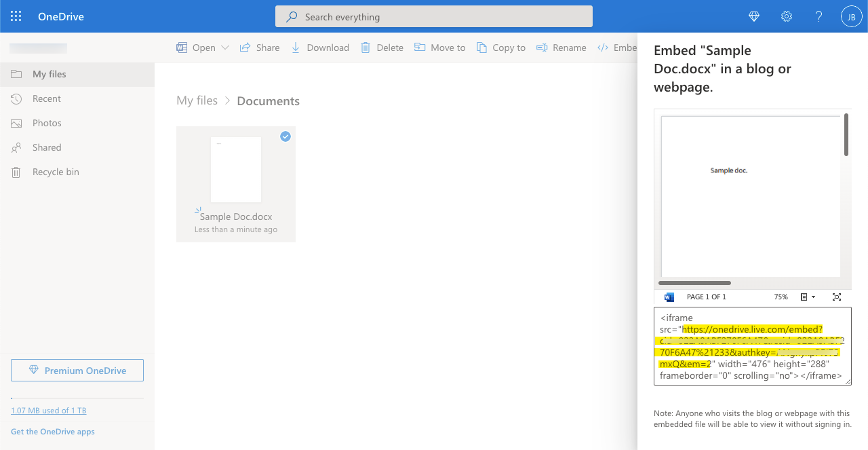Click Copy to in the command bar
This screenshot has width=868, height=450.
pyautogui.click(x=501, y=48)
